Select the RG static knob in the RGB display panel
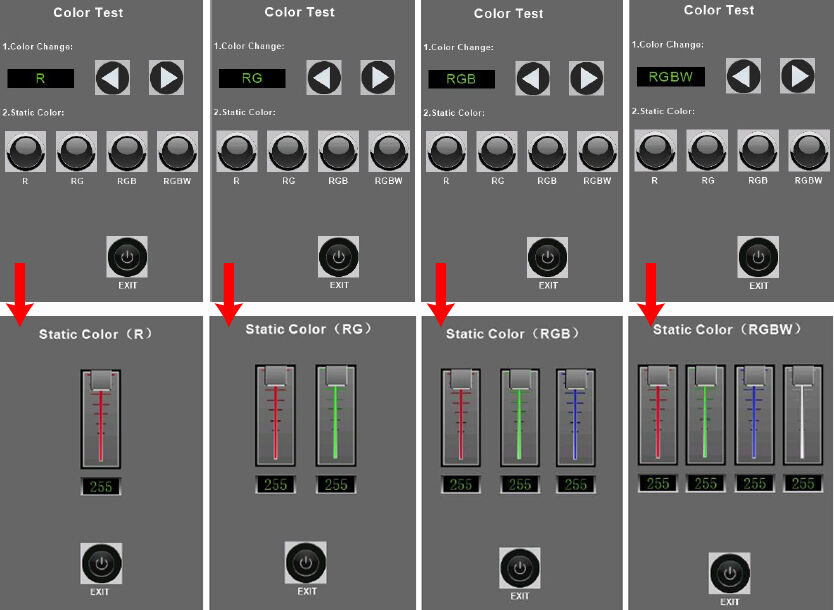The image size is (834, 610). click(497, 152)
